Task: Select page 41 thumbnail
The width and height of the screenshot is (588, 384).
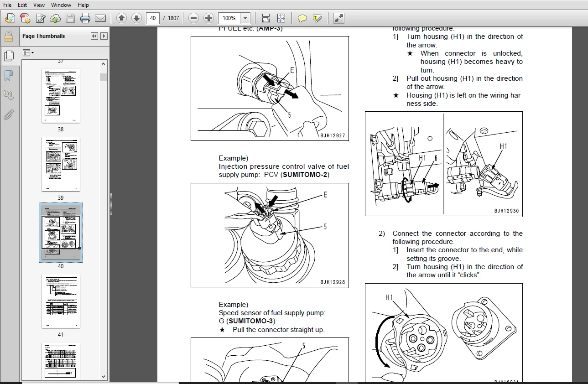Action: click(x=61, y=301)
